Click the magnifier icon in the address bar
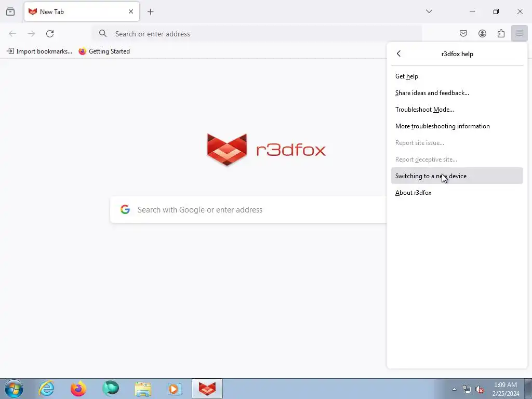This screenshot has height=399, width=532. pos(103,33)
